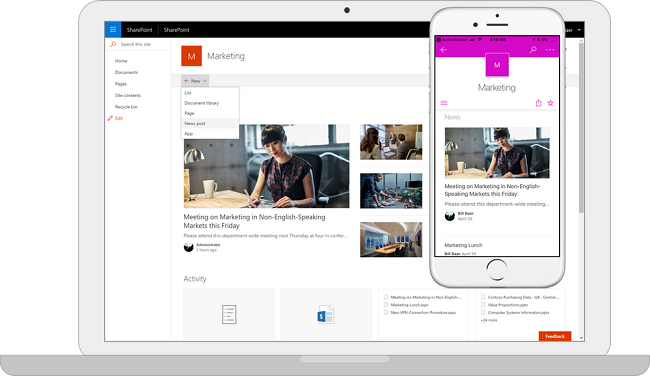Tap the phone's search magnifier icon
650x376 pixels.
(x=533, y=50)
